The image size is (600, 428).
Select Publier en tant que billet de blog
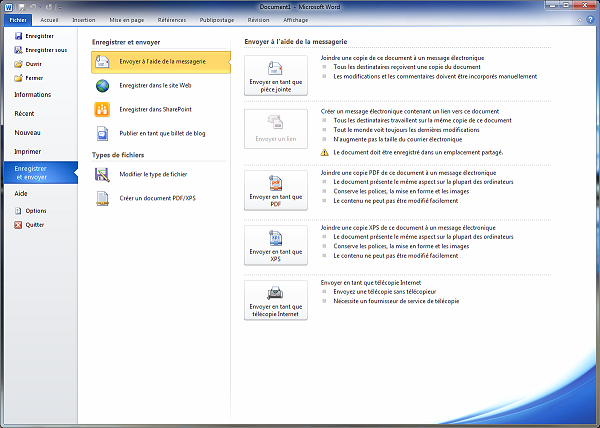coord(160,132)
